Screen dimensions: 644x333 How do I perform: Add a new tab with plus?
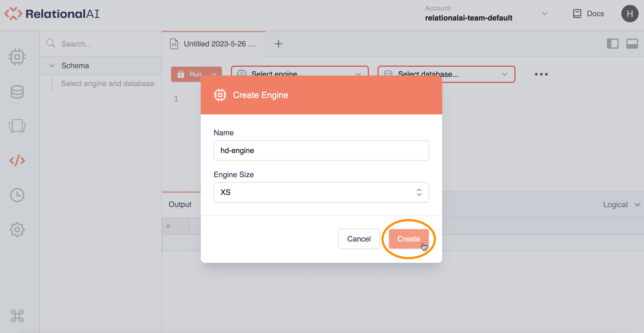coord(278,44)
